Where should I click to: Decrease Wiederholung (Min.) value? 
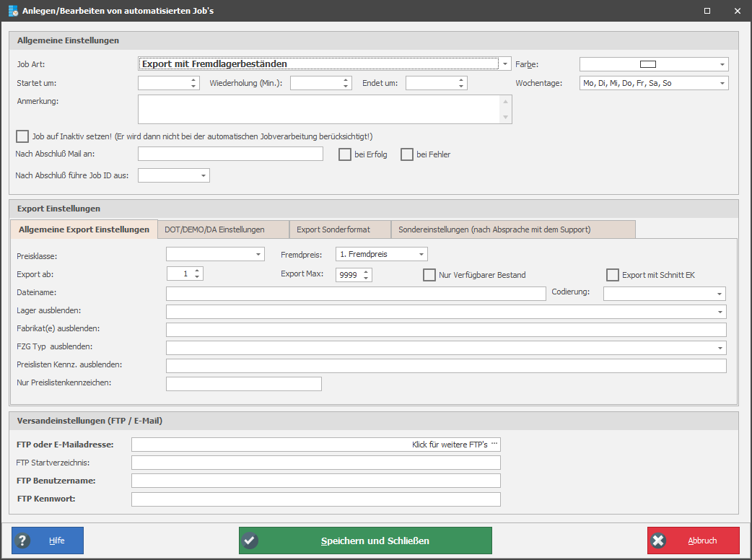(345, 87)
